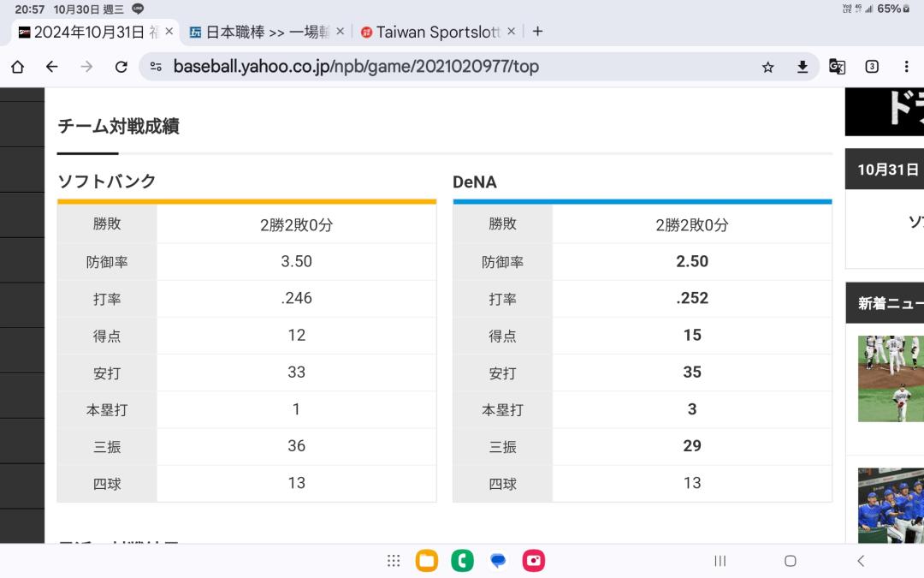Open the Google Translate icon
Screen dimensions: 924x578
[838, 67]
